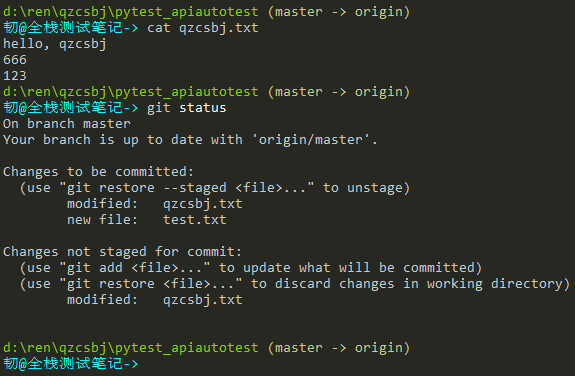Click the 'git add <file>...' hint
The image size is (575, 376).
click(135, 268)
